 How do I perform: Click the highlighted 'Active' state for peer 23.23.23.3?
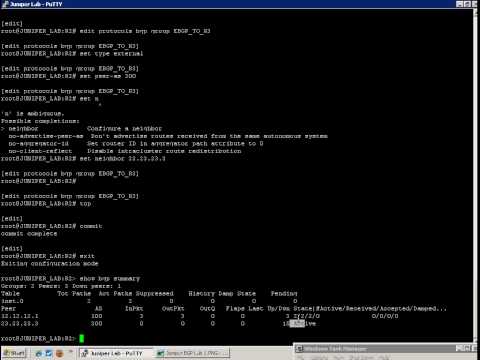click(x=303, y=323)
